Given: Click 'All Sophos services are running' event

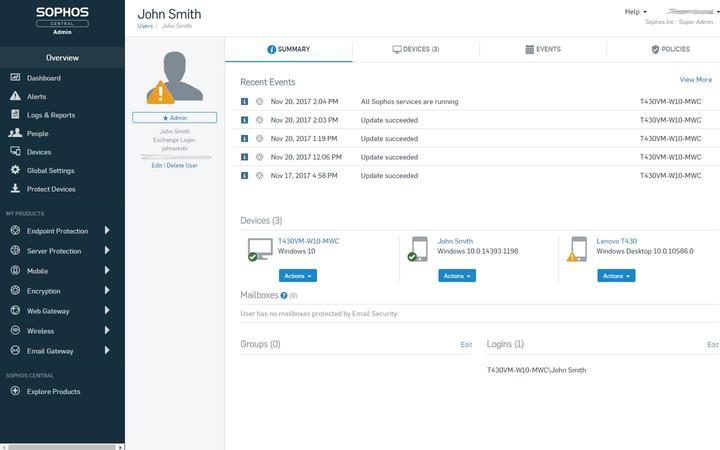Looking at the screenshot, I should tap(410, 101).
